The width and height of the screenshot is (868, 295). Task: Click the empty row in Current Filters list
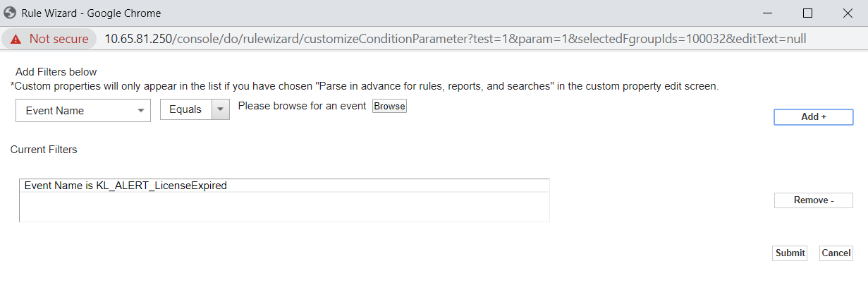(x=282, y=207)
